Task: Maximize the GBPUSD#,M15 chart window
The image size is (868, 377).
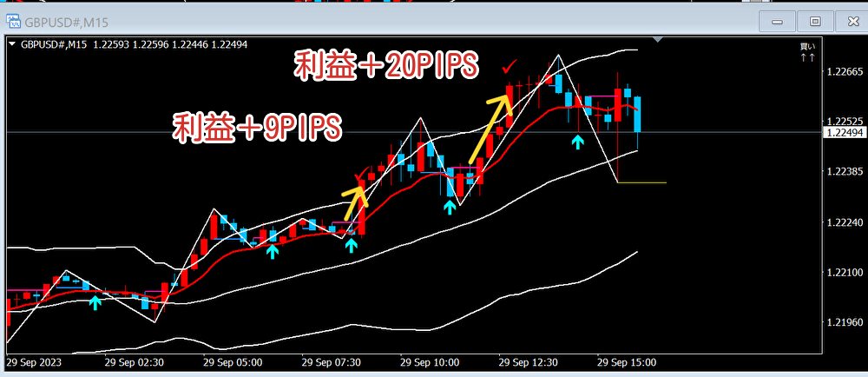Action: tap(815, 22)
